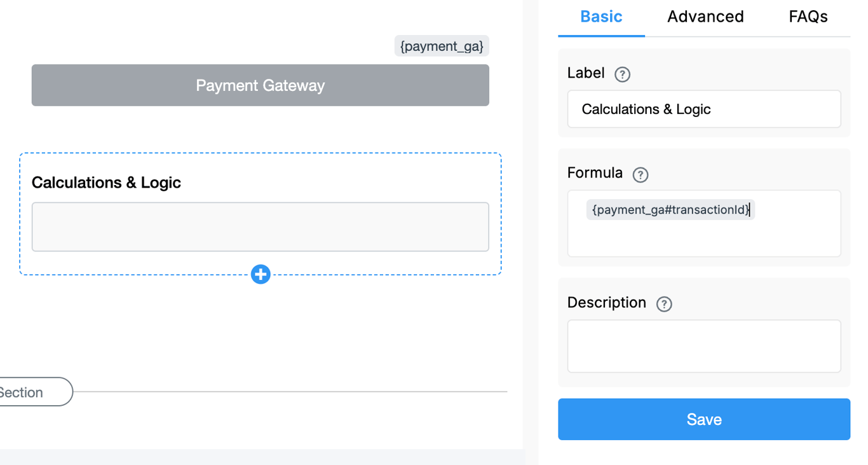Focus the Label text input

[x=703, y=109]
